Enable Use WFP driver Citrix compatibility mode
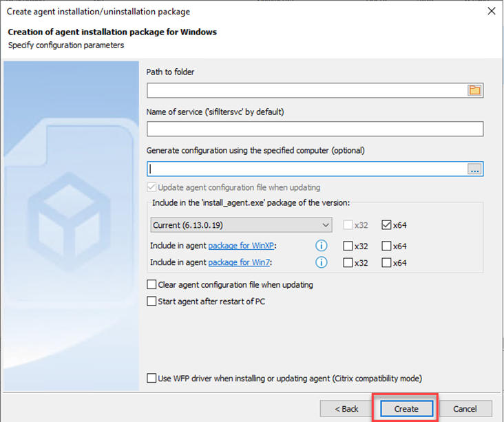Screen dimensions: 504x422 [152, 378]
